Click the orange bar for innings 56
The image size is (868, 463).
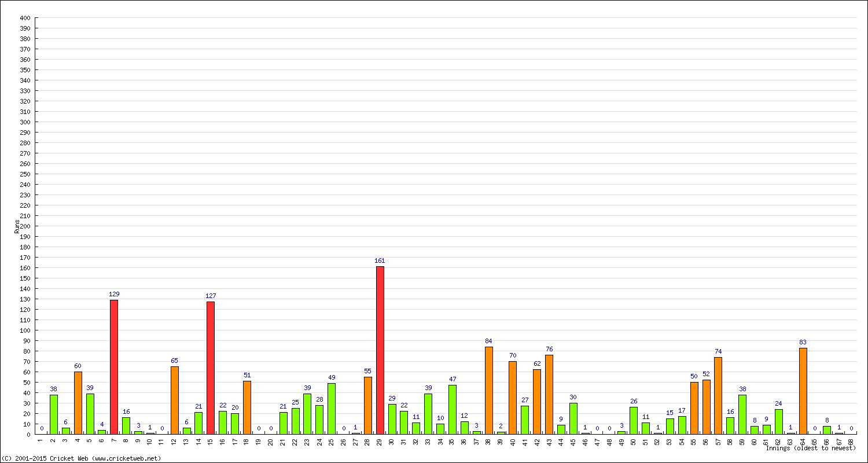706,407
